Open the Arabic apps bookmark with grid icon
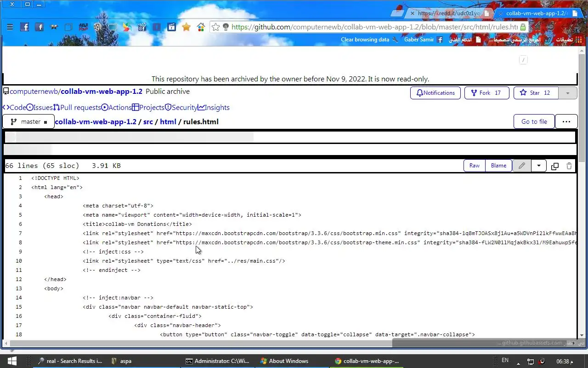The height and width of the screenshot is (368, 588). point(569,40)
